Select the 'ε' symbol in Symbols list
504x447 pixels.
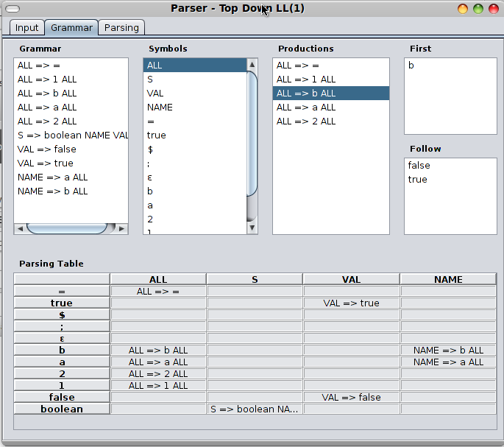tap(195, 177)
